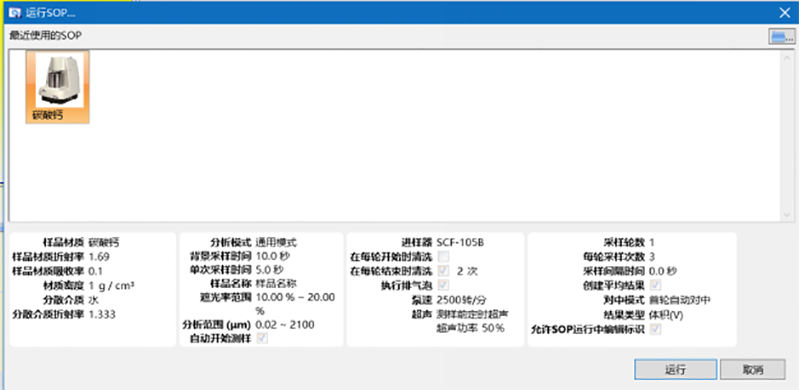
Task: Click the 样品材质折射率 value 1.69
Action: (x=99, y=256)
